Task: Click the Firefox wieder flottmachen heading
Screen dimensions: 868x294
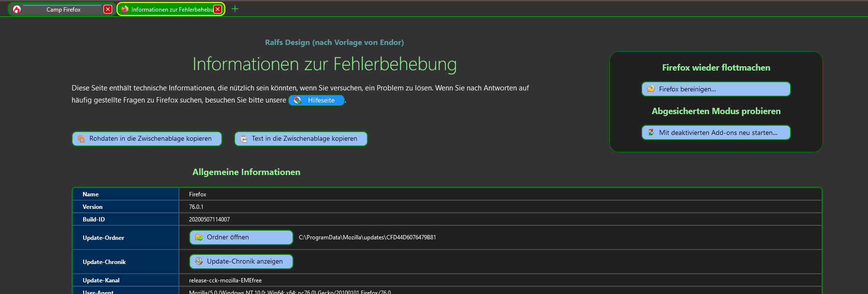Action: tap(716, 68)
